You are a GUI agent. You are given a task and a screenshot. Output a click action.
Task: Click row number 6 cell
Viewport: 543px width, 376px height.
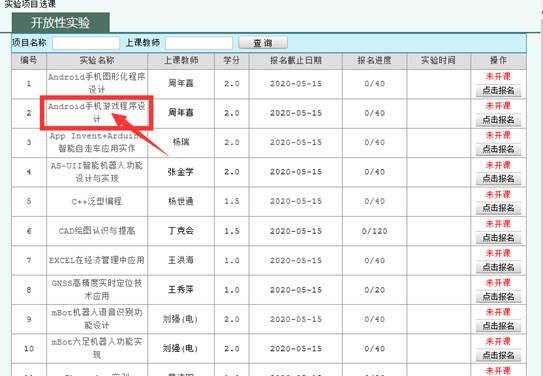pyautogui.click(x=29, y=231)
